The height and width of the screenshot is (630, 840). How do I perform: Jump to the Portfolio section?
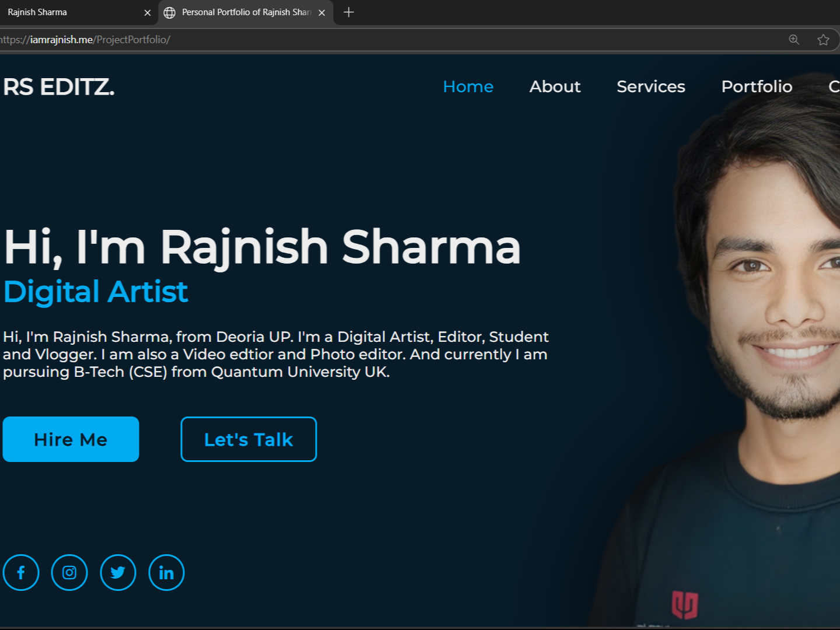tap(757, 86)
